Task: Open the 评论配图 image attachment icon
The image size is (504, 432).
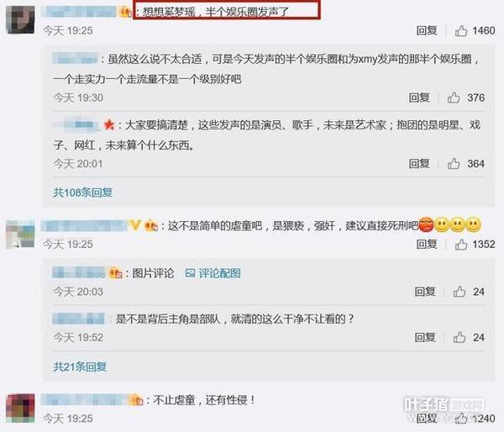Action: click(x=190, y=273)
